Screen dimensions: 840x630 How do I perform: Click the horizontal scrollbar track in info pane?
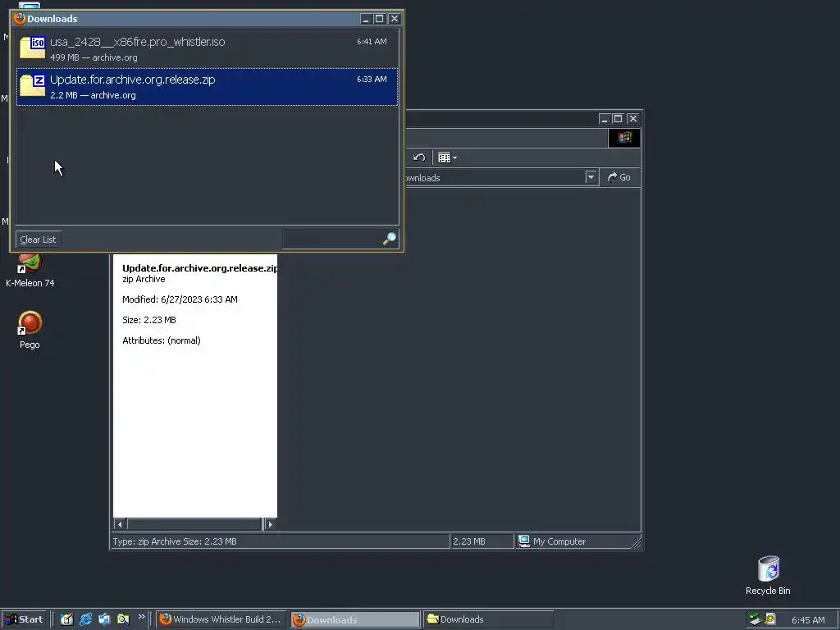tap(194, 524)
